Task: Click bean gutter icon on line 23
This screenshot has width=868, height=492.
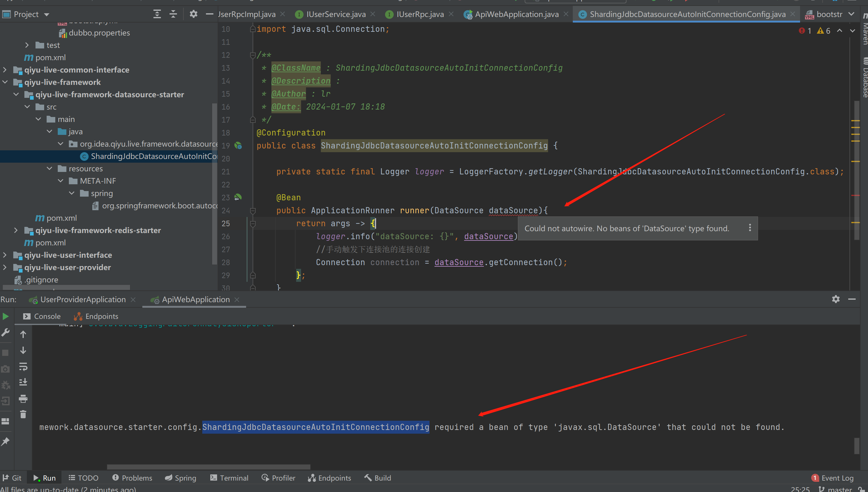Action: pyautogui.click(x=238, y=197)
